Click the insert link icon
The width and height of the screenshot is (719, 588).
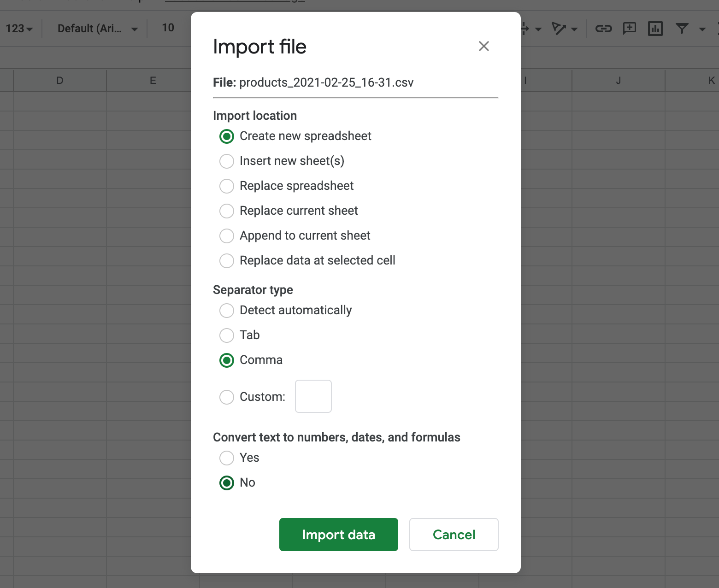[603, 29]
